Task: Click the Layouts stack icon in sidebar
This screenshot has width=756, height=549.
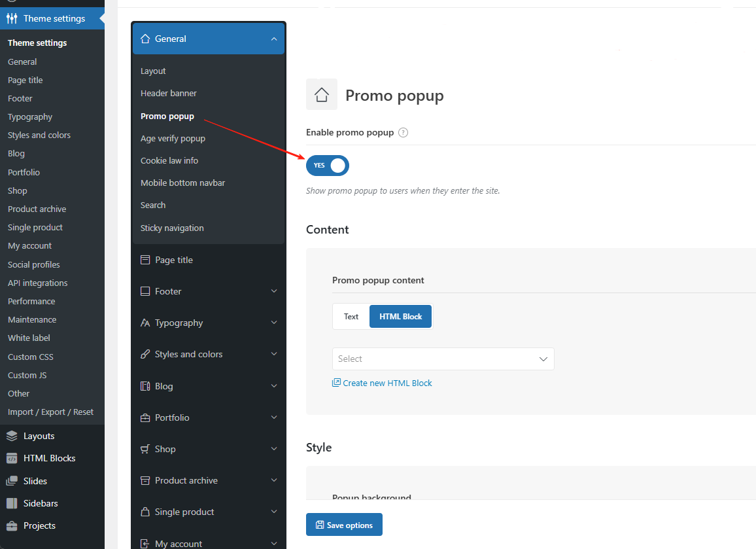Action: click(12, 436)
